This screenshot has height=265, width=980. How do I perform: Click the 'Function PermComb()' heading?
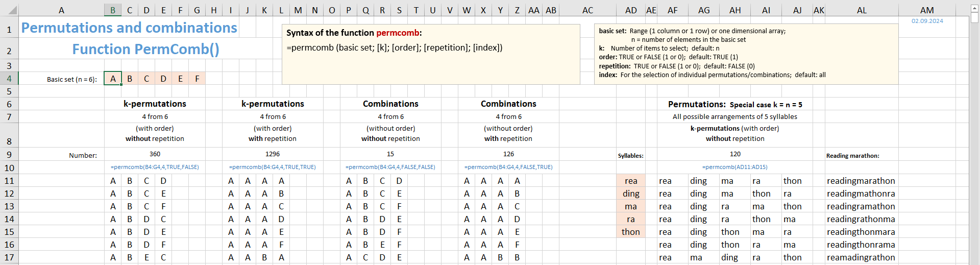pyautogui.click(x=146, y=50)
